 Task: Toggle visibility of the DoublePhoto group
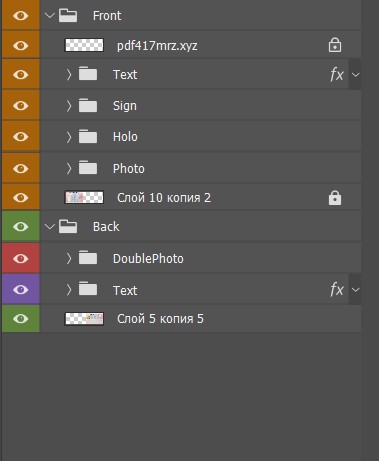(21, 258)
